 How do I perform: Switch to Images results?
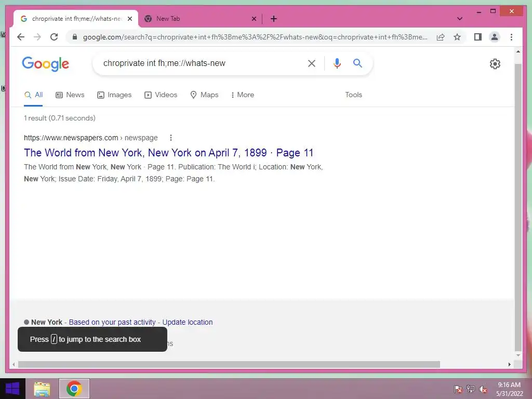click(114, 95)
